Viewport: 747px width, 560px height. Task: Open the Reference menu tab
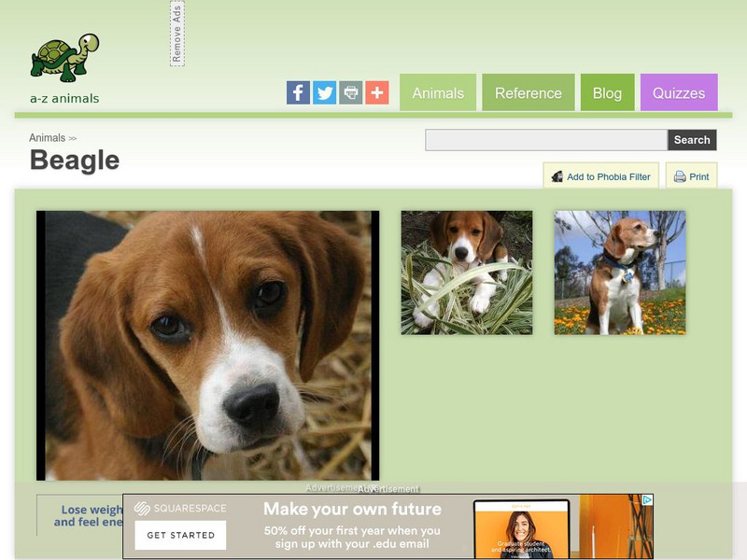(529, 92)
